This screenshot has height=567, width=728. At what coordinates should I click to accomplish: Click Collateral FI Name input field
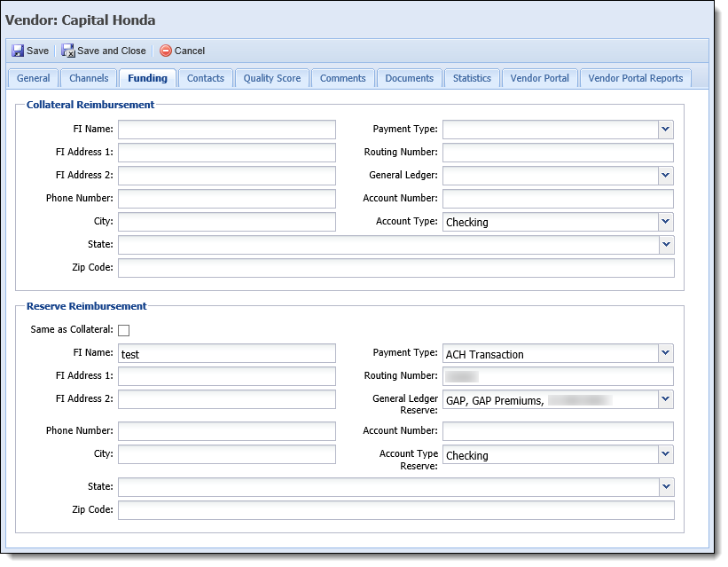[x=227, y=130]
